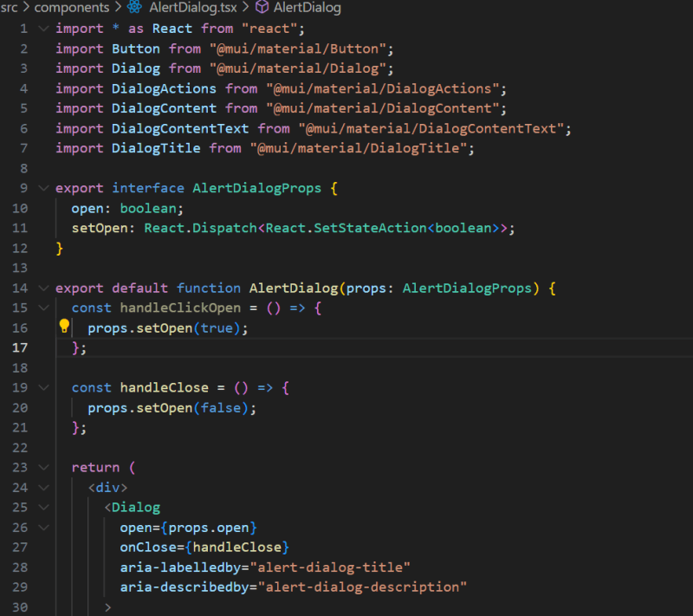The image size is (693, 616).
Task: Fold the div element on line 24
Action: 44,488
